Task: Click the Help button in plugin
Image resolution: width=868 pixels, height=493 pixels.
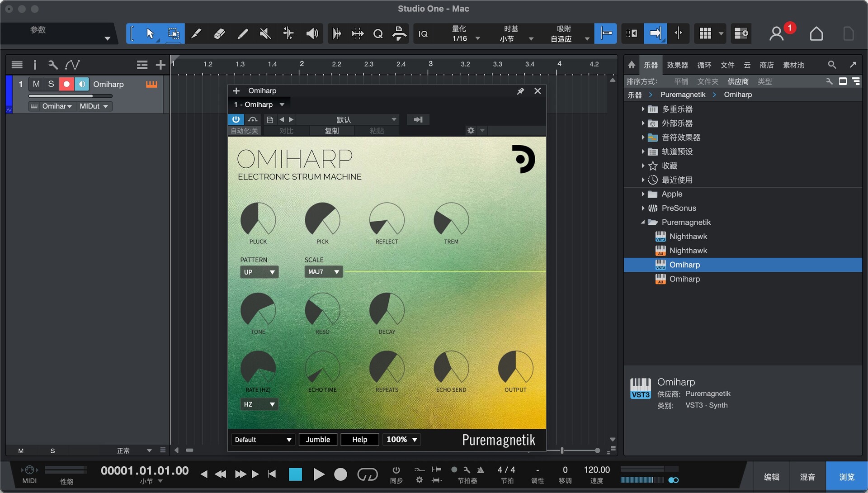Action: pyautogui.click(x=359, y=440)
